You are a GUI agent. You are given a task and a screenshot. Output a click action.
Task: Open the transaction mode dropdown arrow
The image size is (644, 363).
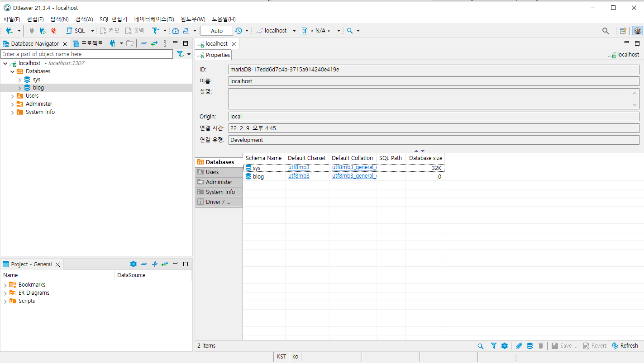[165, 31]
